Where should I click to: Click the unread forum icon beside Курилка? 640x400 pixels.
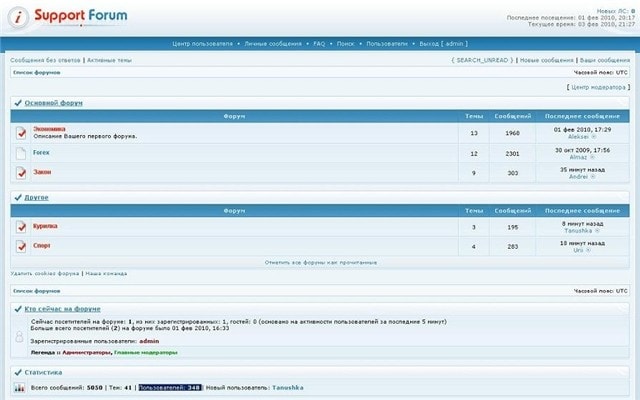[21, 227]
